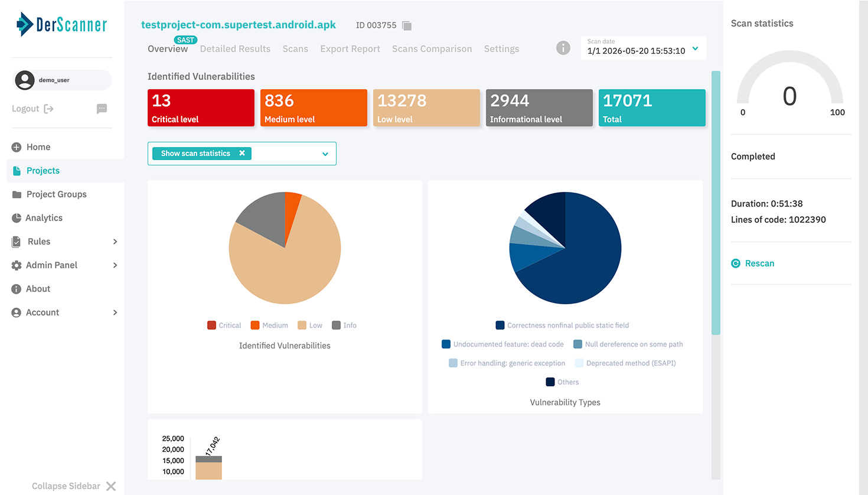Viewport: 868px width, 495px height.
Task: Click the Collapse Sidebar X icon
Action: click(111, 486)
